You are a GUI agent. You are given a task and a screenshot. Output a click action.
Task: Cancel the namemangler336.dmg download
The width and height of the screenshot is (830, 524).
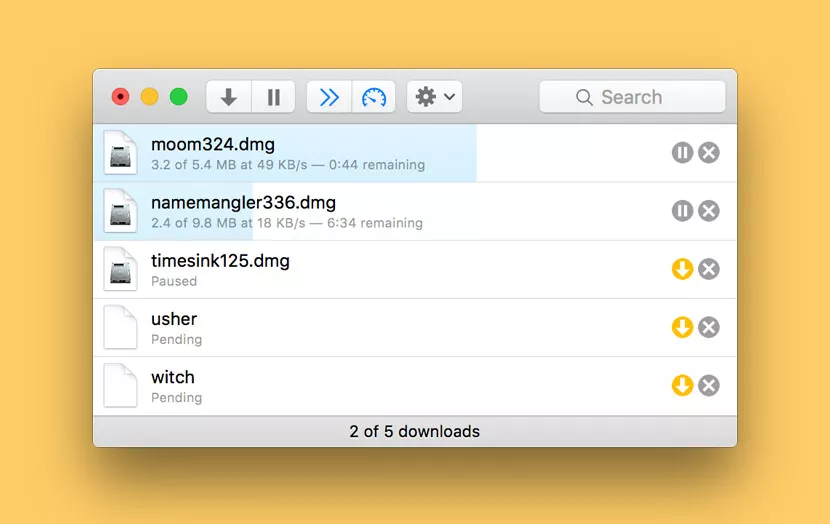point(709,211)
